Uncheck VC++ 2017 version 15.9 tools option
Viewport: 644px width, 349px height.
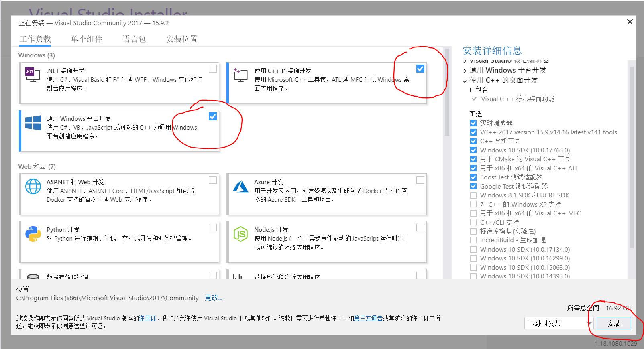[473, 132]
